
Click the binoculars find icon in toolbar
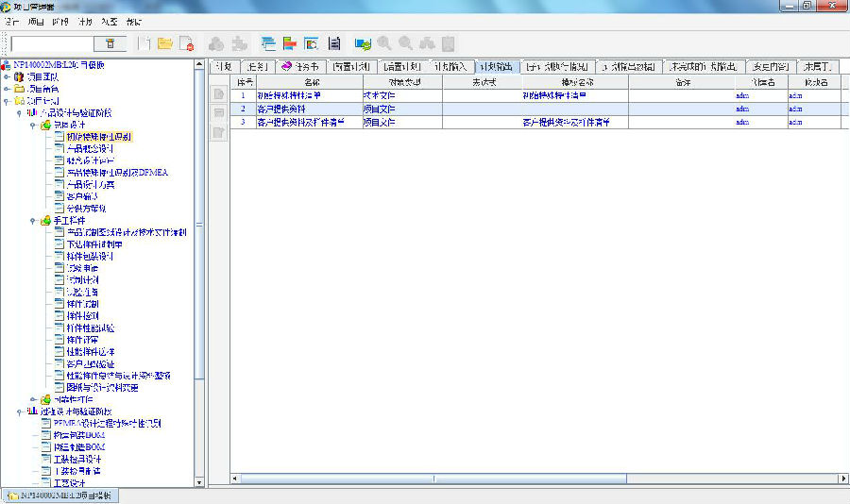point(427,43)
